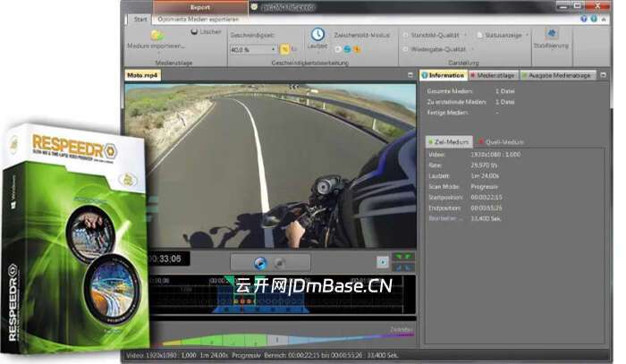
Task: Switch to the Start ribbon tab
Action: tap(140, 19)
